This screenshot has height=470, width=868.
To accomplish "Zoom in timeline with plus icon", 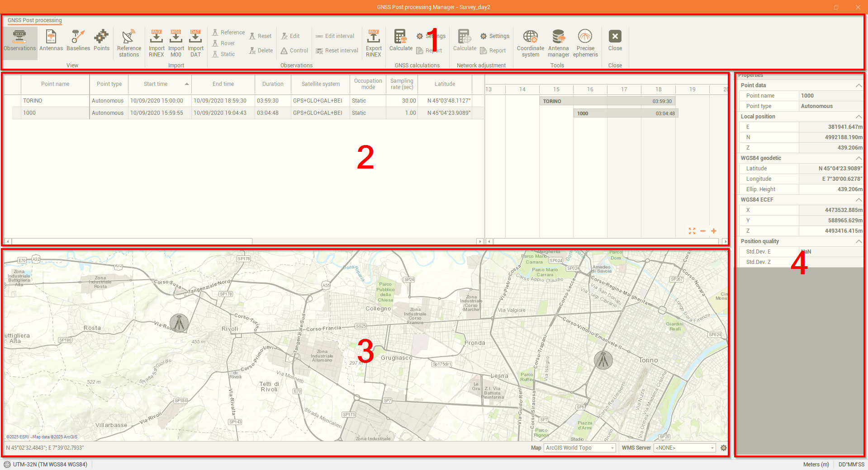I will (x=714, y=231).
